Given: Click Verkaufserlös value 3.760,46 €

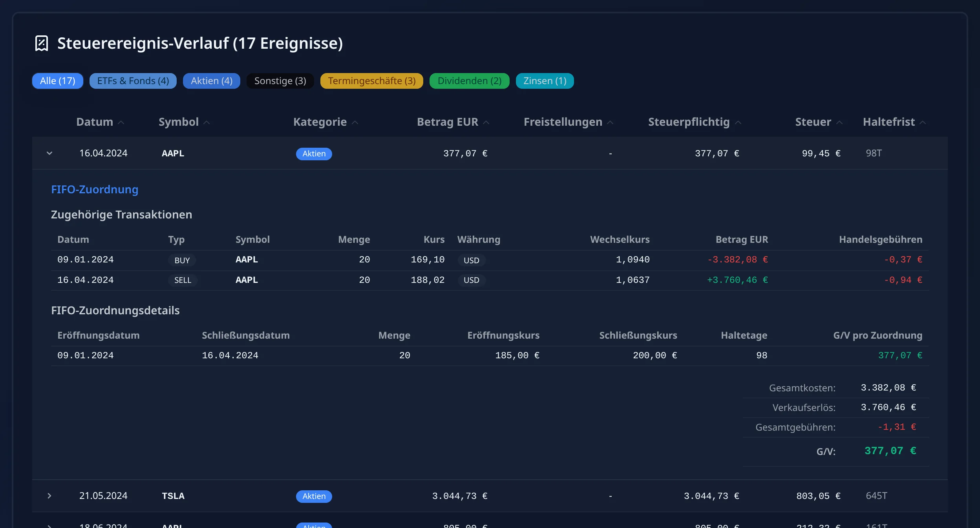Looking at the screenshot, I should [x=889, y=407].
